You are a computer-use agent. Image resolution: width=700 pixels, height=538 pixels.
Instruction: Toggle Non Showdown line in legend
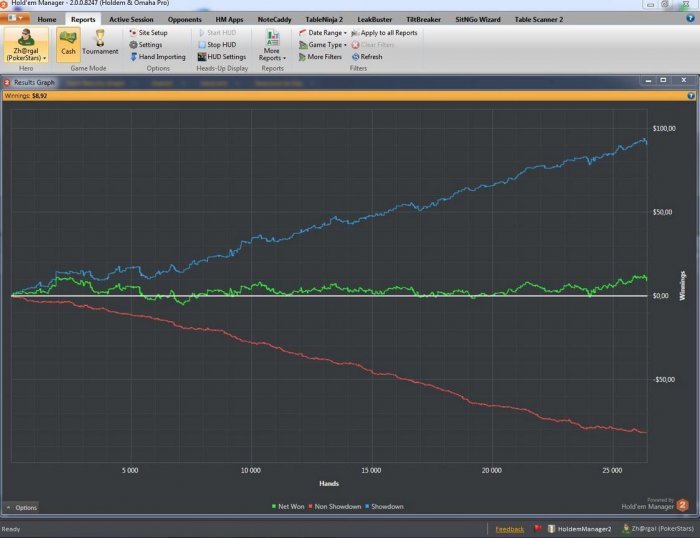pos(334,506)
